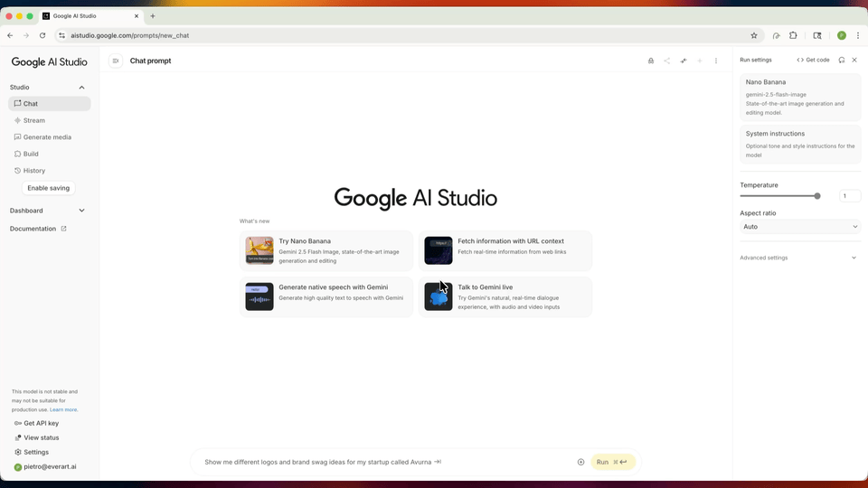868x488 pixels.
Task: Click the prompt input field
Action: [385, 462]
